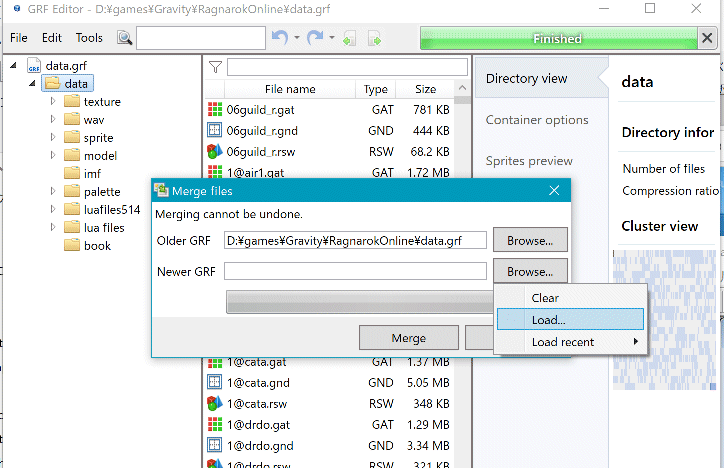Select the luafiles514 folder icon

(72, 209)
